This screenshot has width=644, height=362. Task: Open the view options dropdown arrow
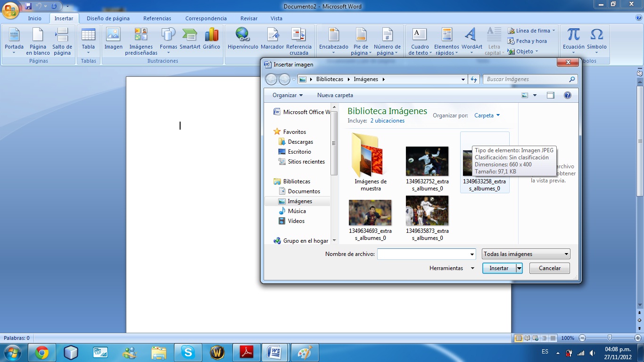pyautogui.click(x=535, y=95)
